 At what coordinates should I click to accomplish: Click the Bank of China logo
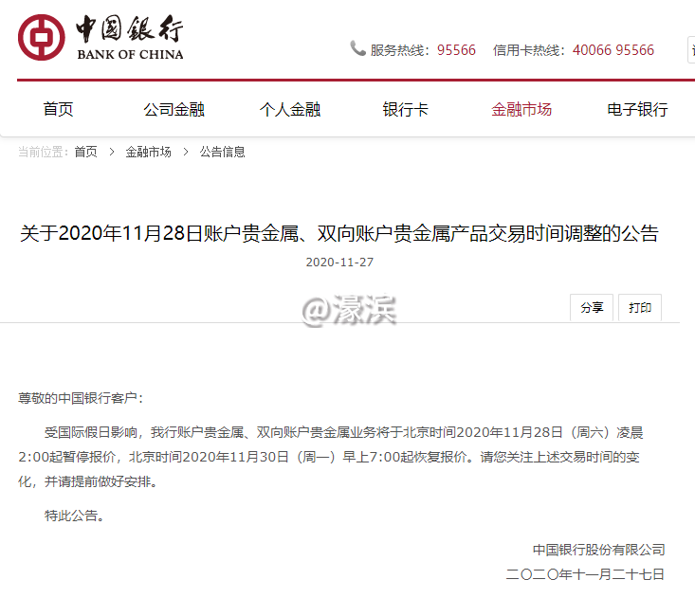pos(101,37)
